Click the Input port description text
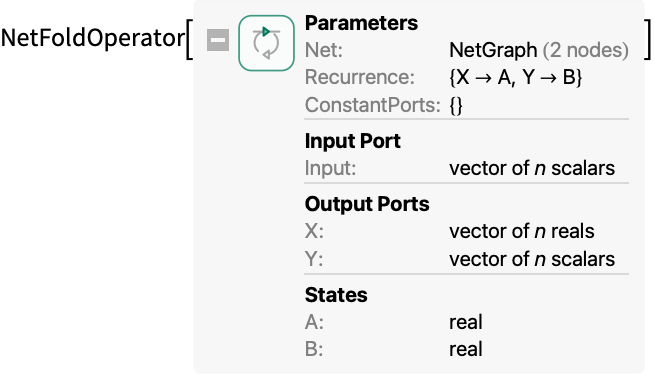Screen dimensions: 655x375 pos(532,168)
